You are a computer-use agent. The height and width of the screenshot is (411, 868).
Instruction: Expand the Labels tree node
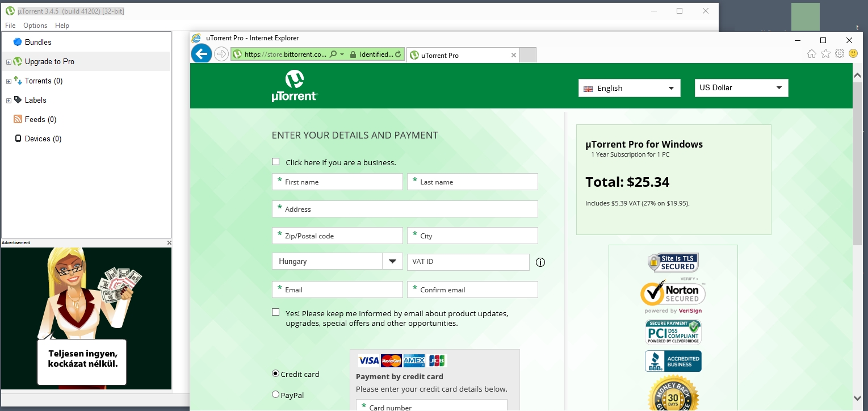tap(9, 100)
